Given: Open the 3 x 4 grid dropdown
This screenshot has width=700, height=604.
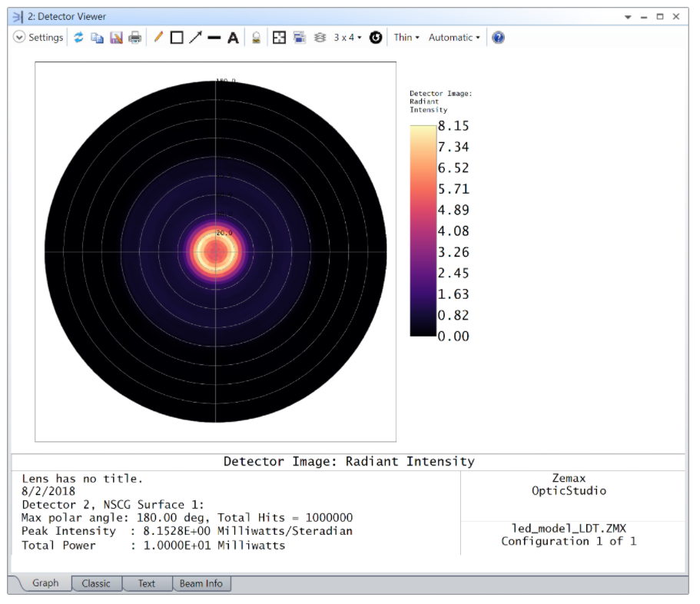Looking at the screenshot, I should pyautogui.click(x=347, y=38).
